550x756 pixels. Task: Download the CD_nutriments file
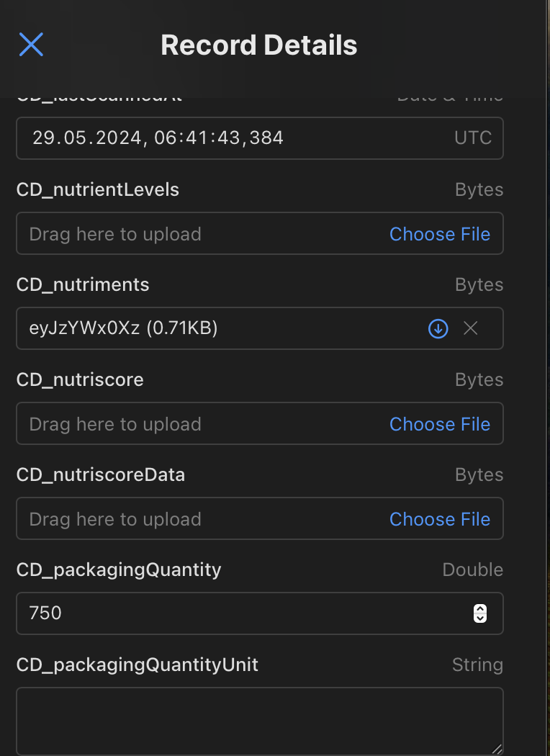tap(438, 329)
